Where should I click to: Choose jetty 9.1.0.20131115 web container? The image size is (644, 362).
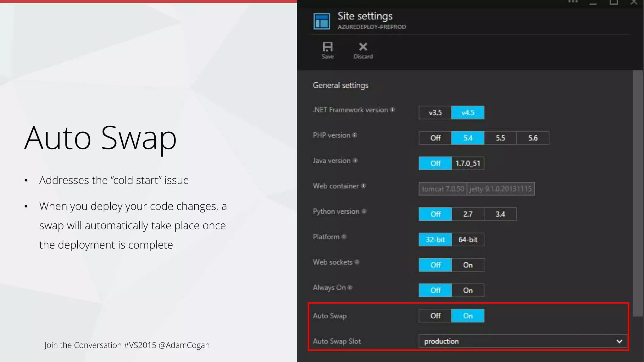pyautogui.click(x=501, y=189)
